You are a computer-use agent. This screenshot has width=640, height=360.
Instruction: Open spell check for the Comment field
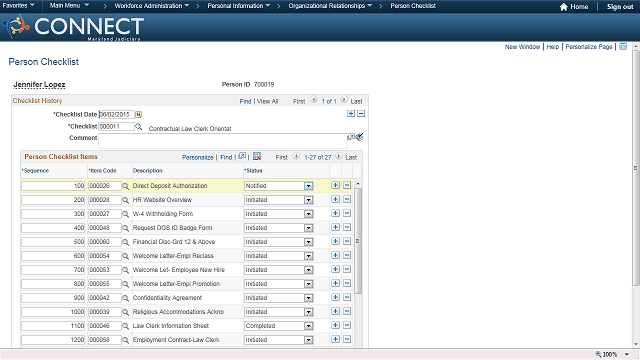360,137
